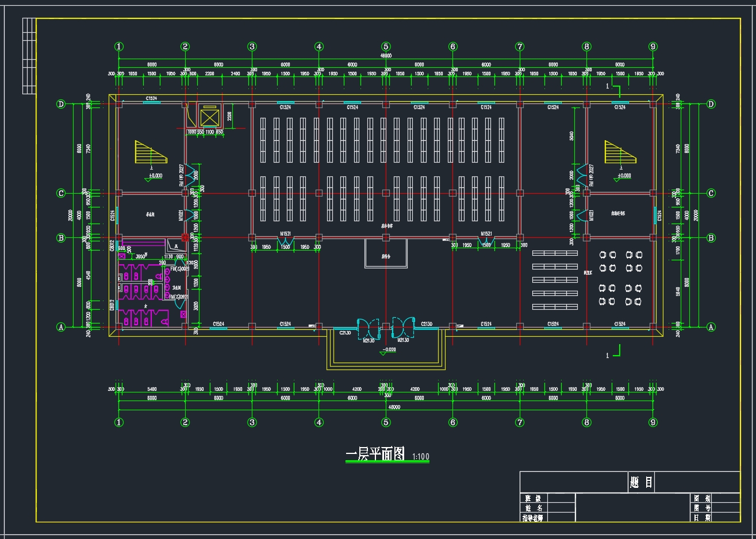This screenshot has width=756, height=539.
Task: Select the 指导老师 label in the title block
Action: pyautogui.click(x=532, y=518)
